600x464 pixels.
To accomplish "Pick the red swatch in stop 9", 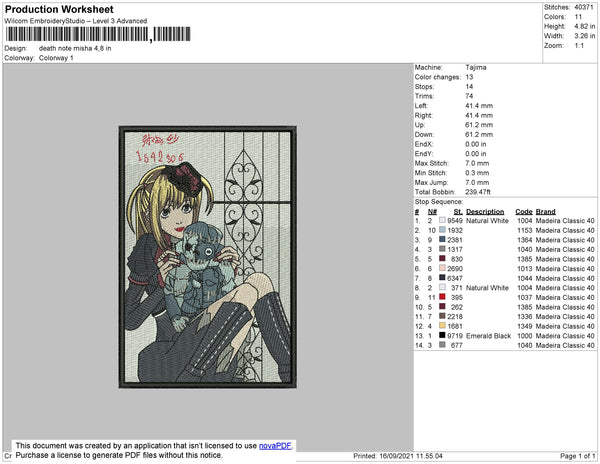I will click(x=442, y=297).
